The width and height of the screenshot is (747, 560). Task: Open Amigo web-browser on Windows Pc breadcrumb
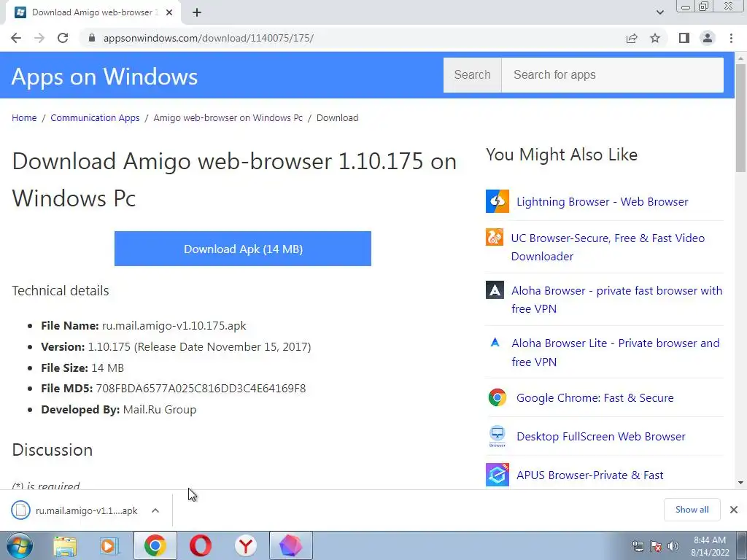(228, 117)
